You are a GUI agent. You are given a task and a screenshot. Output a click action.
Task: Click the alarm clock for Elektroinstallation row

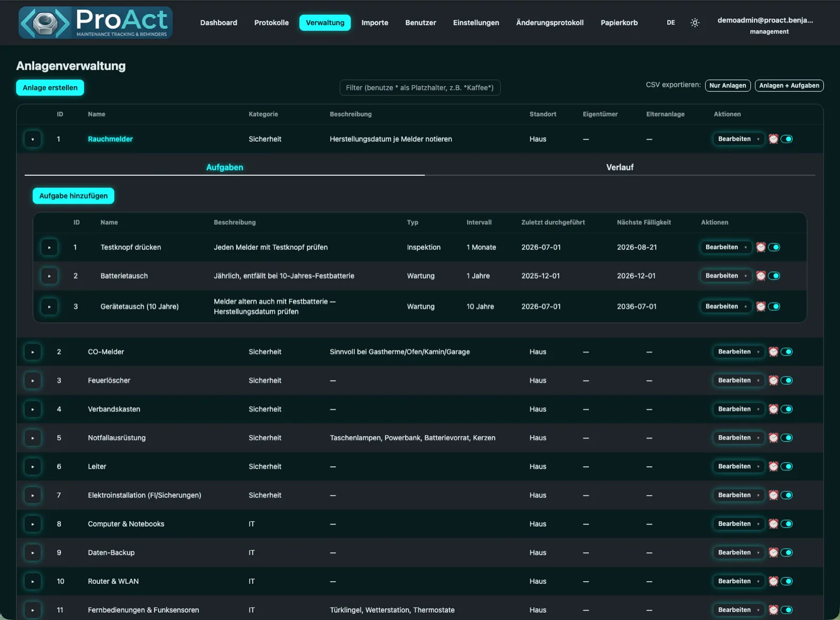pos(773,495)
